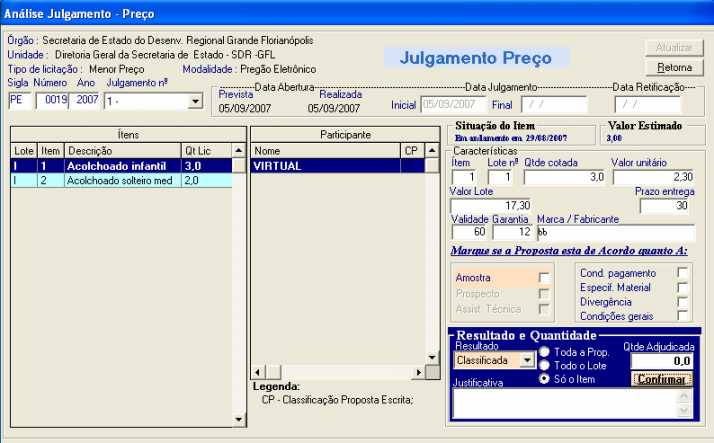Click the Justificativa scroll up arrow

[x=683, y=396]
